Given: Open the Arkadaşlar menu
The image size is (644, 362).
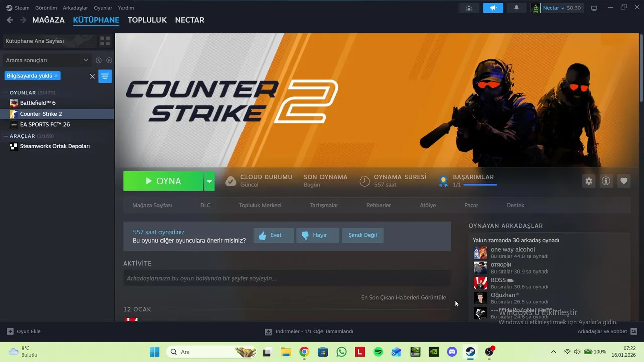Looking at the screenshot, I should [x=75, y=8].
